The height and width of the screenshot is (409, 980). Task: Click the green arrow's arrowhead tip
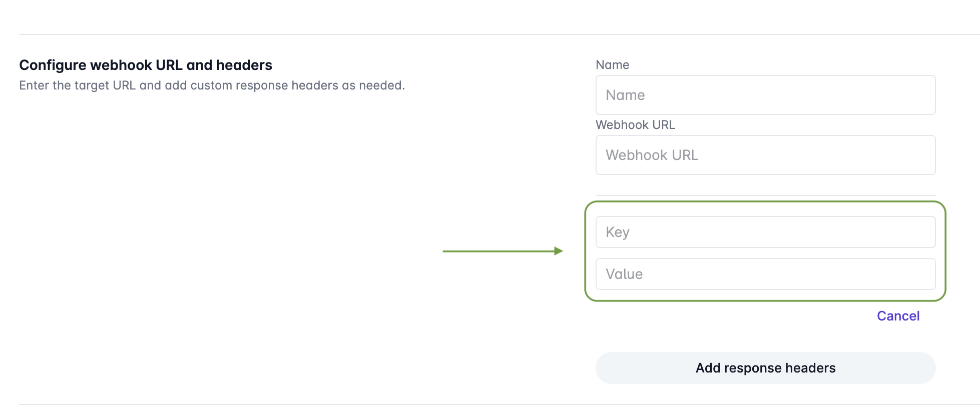[561, 251]
